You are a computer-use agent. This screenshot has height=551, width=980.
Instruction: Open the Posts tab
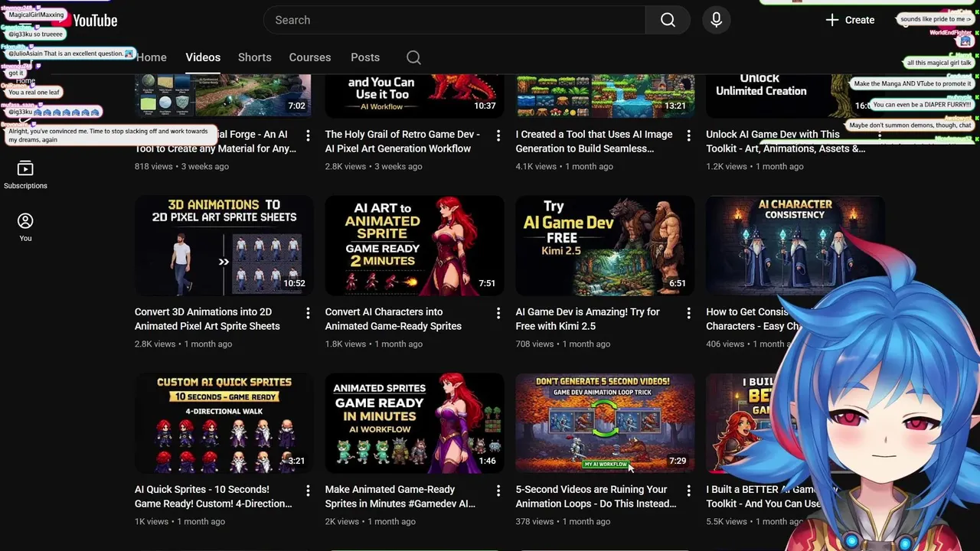[x=365, y=57]
